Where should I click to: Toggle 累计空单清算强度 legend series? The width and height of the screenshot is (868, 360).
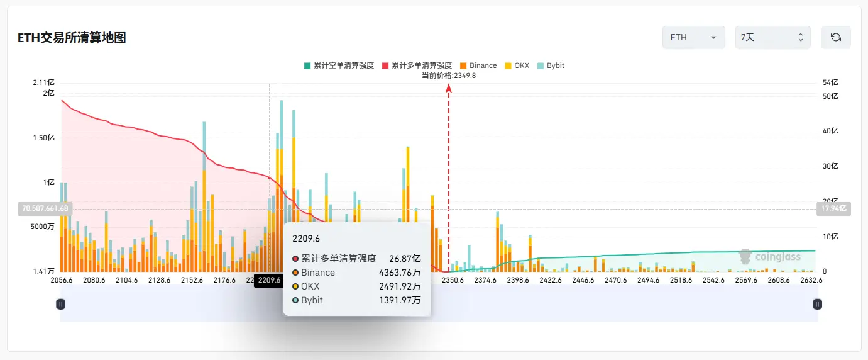tap(339, 65)
